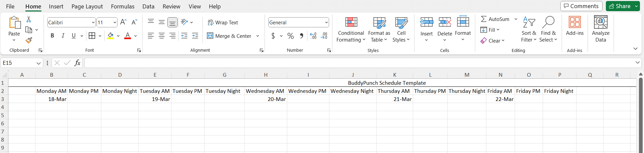Viewport: 644px width, 153px height.
Task: Open Fill dropdown
Action: point(490,30)
